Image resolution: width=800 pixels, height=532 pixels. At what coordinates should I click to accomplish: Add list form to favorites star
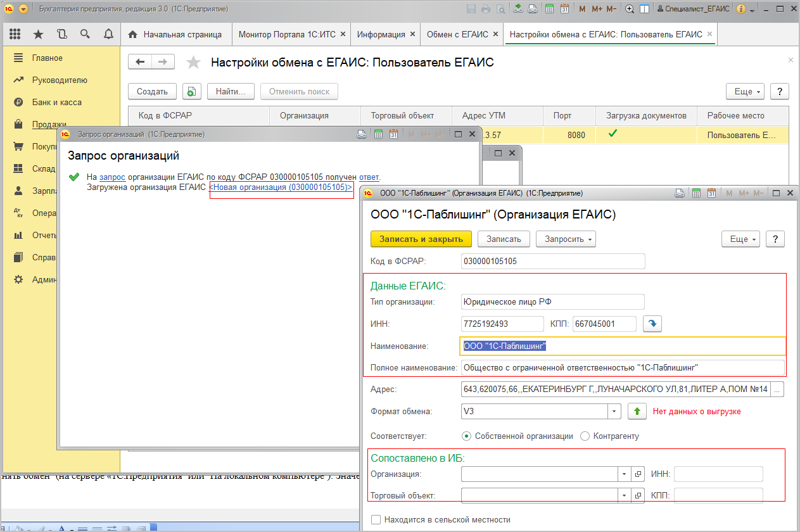[193, 62]
